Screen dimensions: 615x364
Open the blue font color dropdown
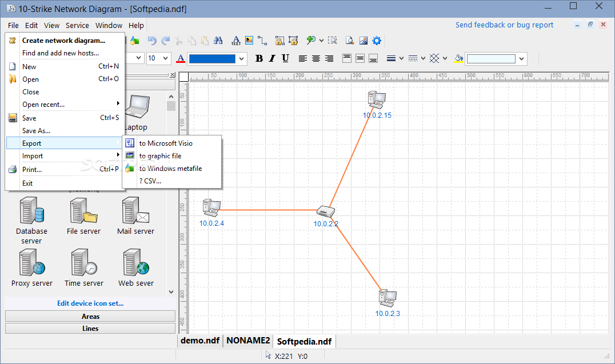point(242,59)
